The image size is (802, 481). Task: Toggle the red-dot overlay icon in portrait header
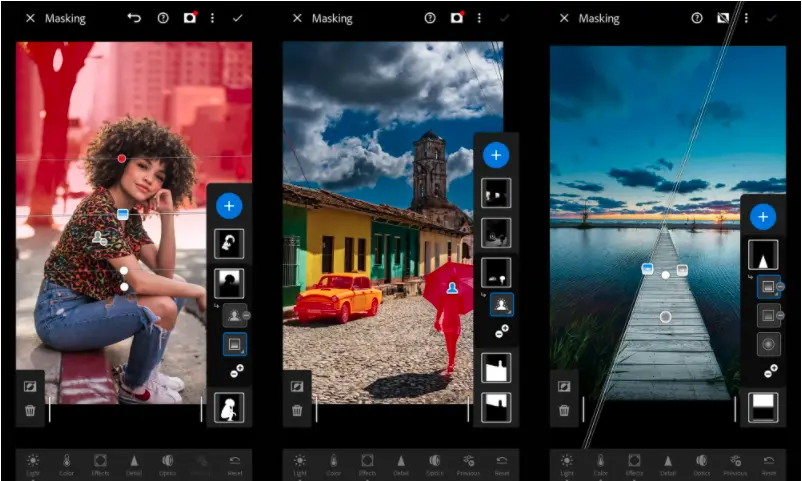[190, 18]
